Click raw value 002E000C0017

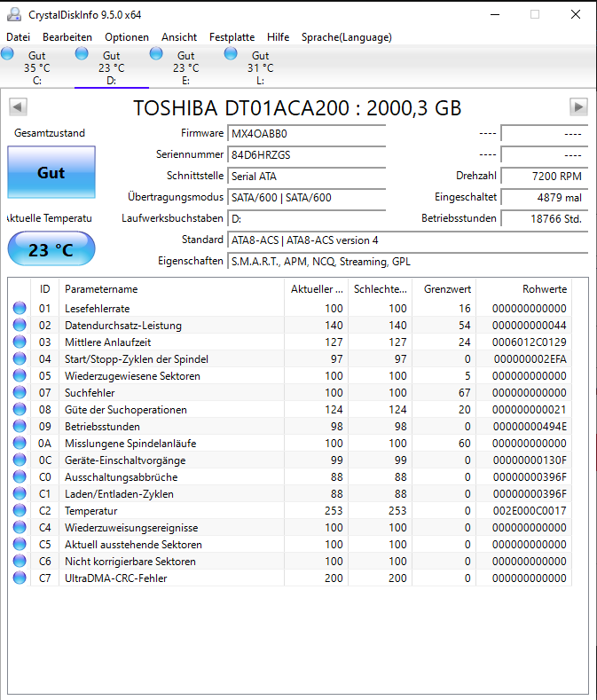click(x=530, y=510)
